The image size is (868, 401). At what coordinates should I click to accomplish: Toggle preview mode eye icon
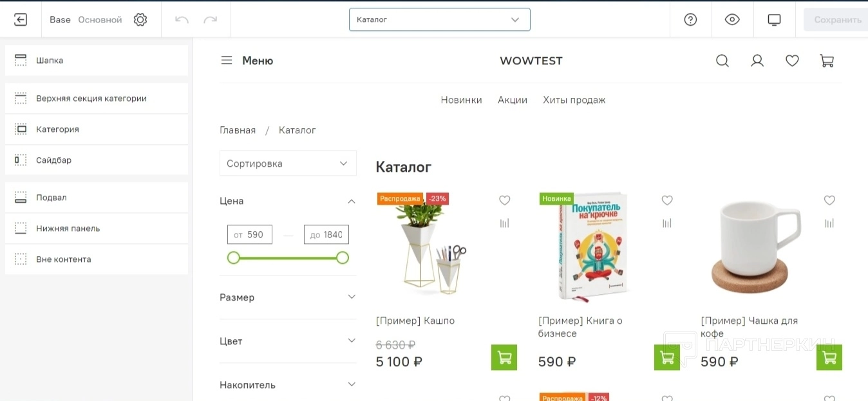click(732, 19)
